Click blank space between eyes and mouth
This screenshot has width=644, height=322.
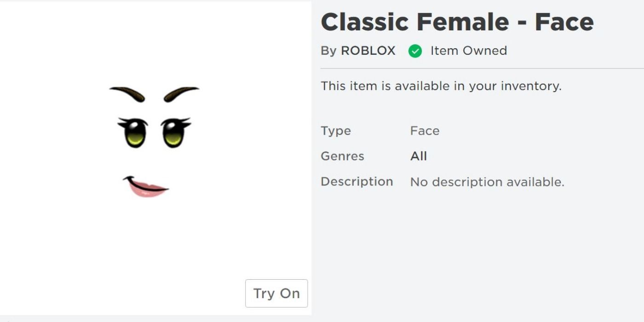pyautogui.click(x=154, y=161)
